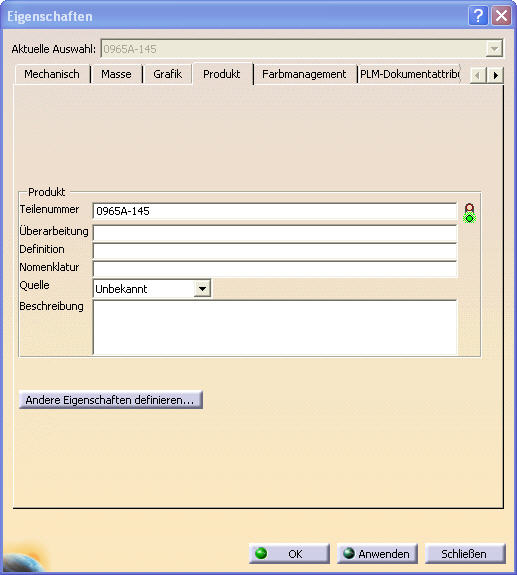Select the Farbmanagement tab

point(304,74)
